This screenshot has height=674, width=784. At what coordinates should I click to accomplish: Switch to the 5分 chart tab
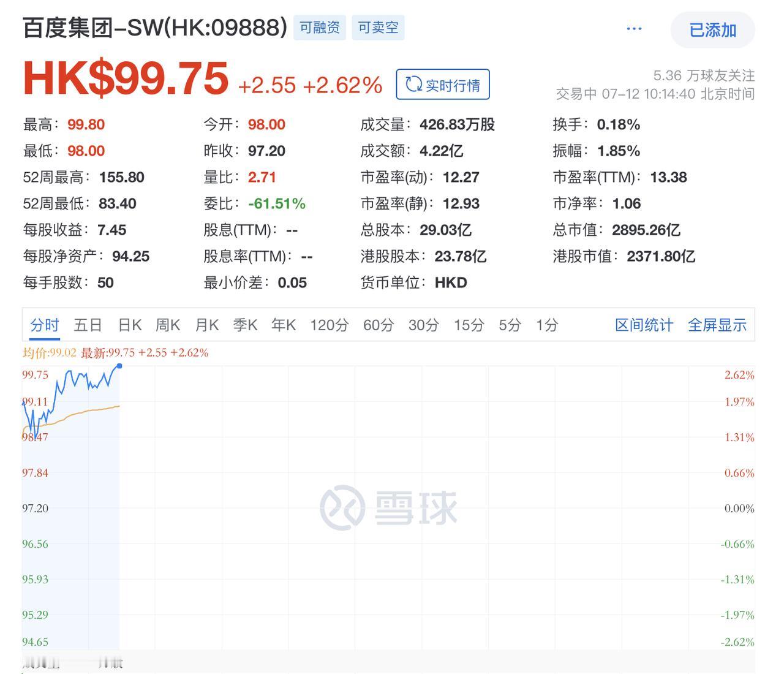pyautogui.click(x=510, y=325)
